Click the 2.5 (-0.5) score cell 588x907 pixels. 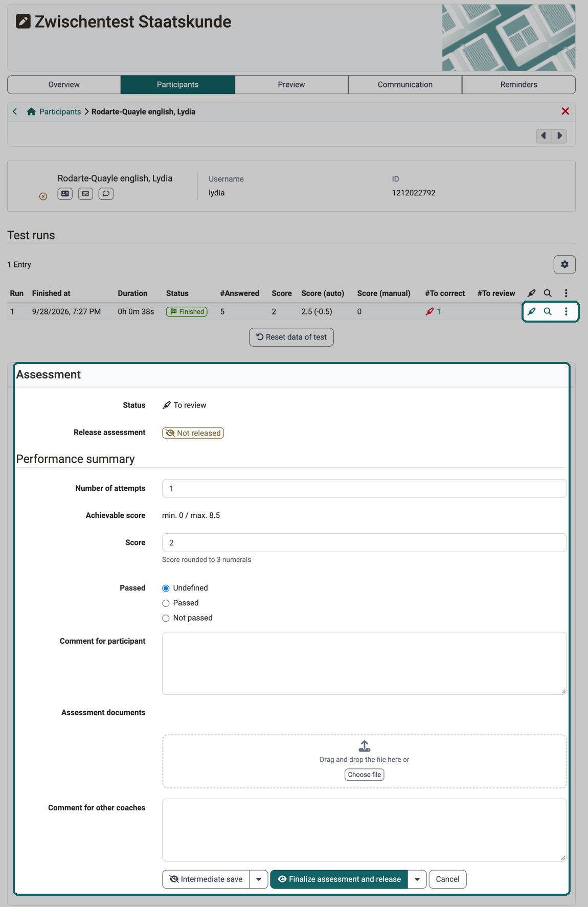pyautogui.click(x=316, y=311)
